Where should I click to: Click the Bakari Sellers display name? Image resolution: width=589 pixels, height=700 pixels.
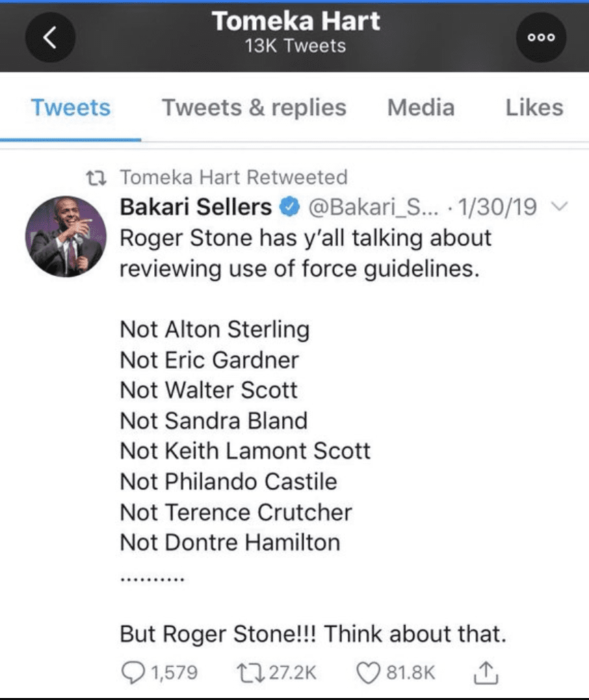click(x=196, y=206)
